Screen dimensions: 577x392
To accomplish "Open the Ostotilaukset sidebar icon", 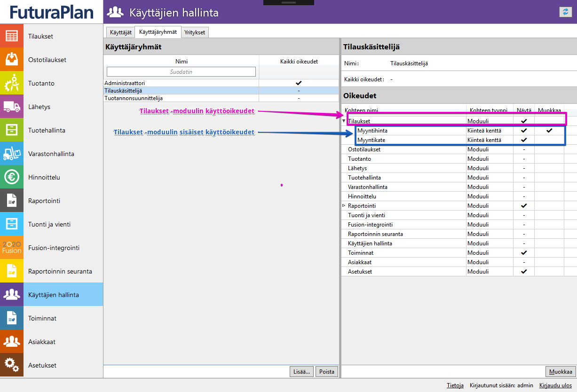I will coord(12,60).
